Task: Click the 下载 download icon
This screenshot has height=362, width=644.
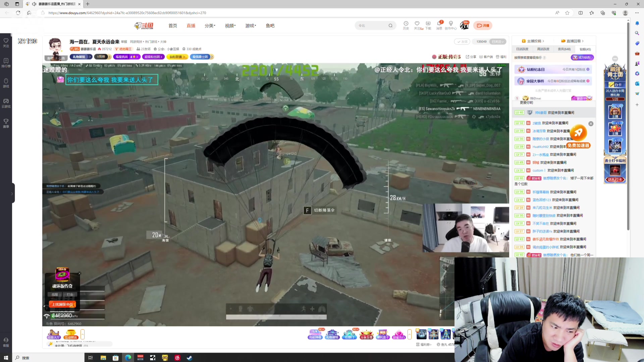Action: (428, 25)
